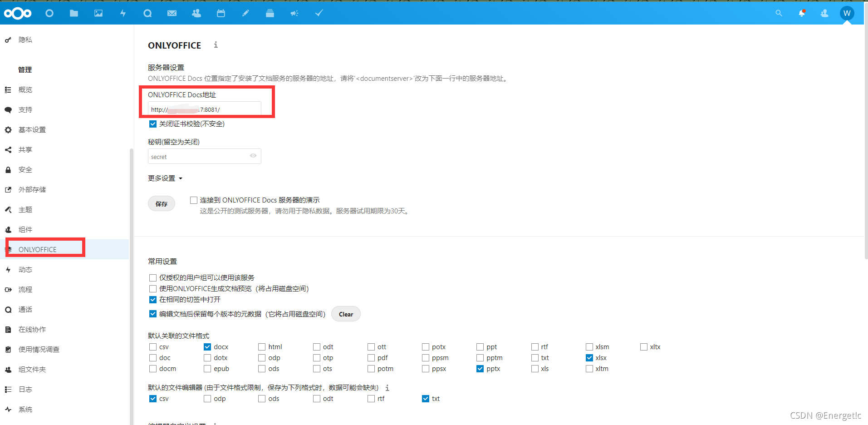Screen dimensions: 868x425
Task: Check xltx file format association
Action: [644, 347]
